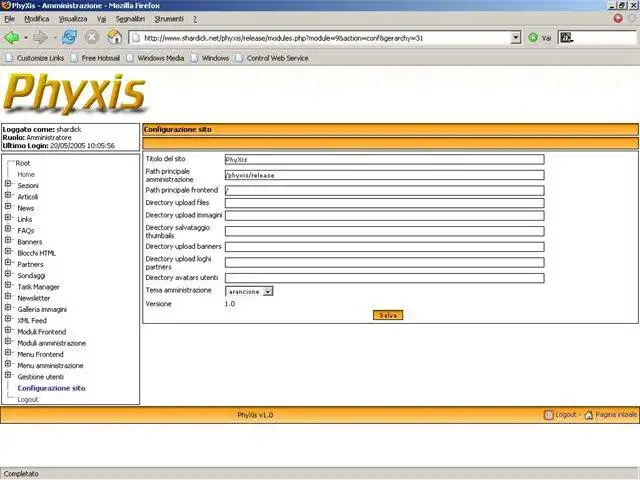Expand the Banners tree node
Viewport: 640px width, 480px height.
pos(8,240)
